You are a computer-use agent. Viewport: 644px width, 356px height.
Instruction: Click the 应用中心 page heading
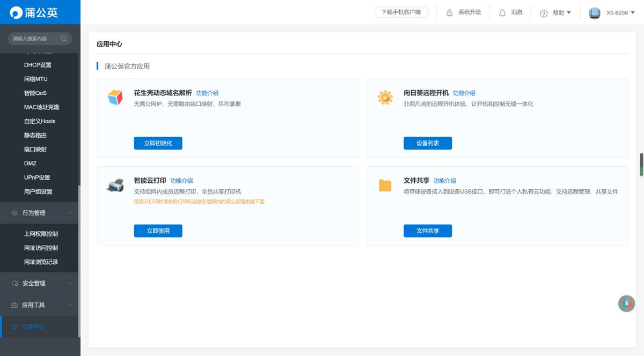click(x=109, y=44)
